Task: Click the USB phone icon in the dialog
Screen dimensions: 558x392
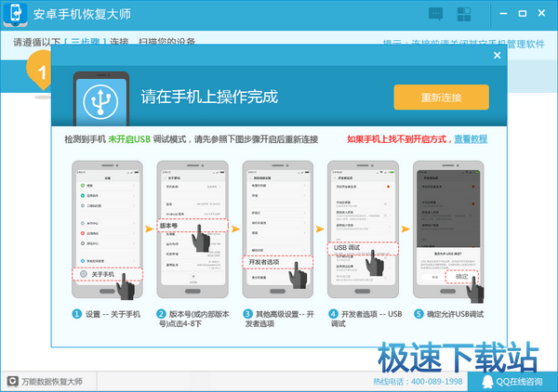Action: coord(101,98)
